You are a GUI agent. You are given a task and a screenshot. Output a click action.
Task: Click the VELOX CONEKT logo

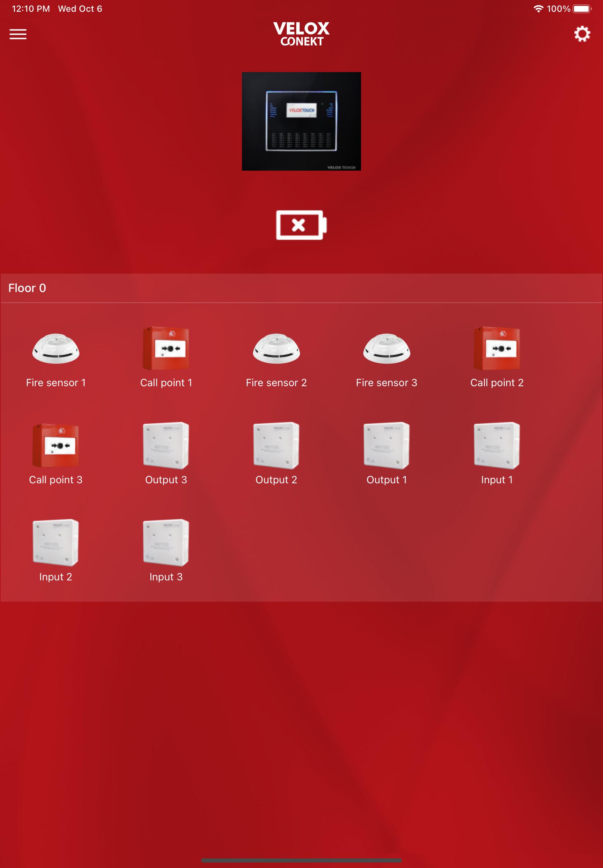(x=301, y=34)
